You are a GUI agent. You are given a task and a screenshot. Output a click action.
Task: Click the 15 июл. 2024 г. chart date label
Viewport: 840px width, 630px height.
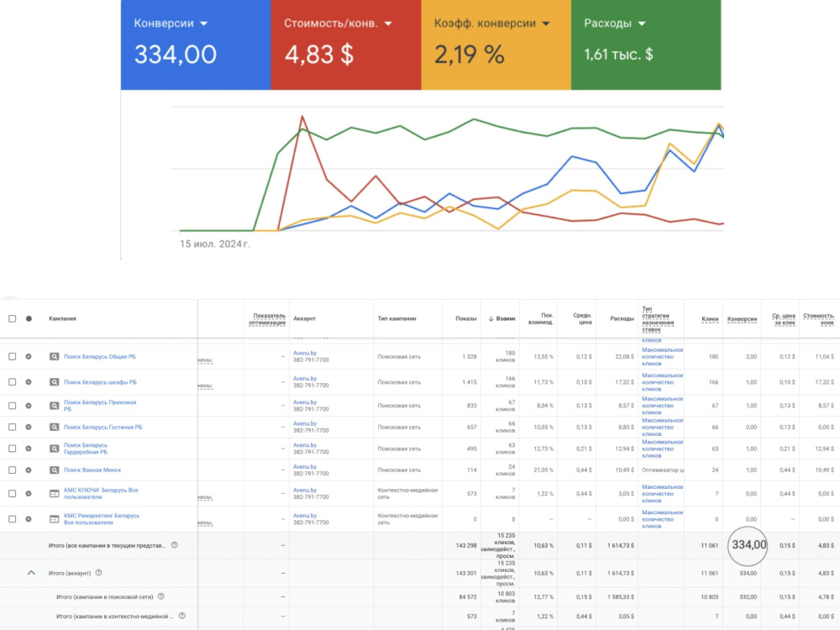tap(214, 244)
